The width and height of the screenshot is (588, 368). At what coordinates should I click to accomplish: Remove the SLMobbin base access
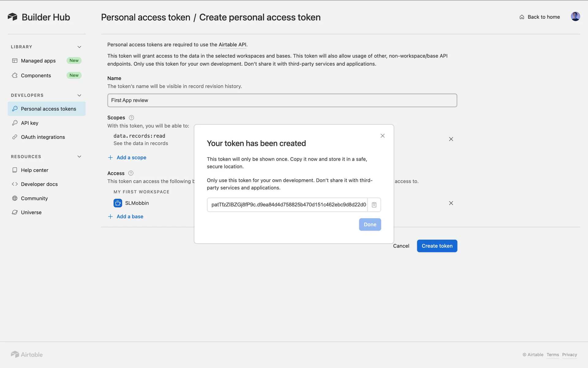tap(451, 203)
